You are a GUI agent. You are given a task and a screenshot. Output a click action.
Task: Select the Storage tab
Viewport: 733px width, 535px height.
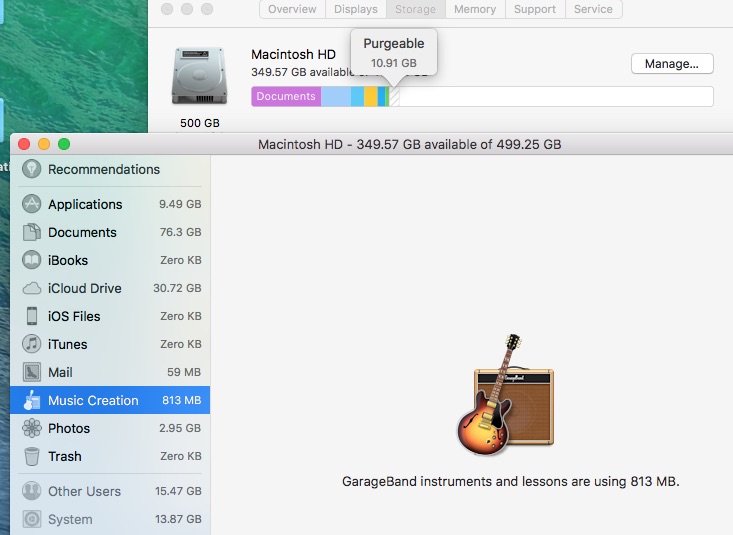pos(416,9)
